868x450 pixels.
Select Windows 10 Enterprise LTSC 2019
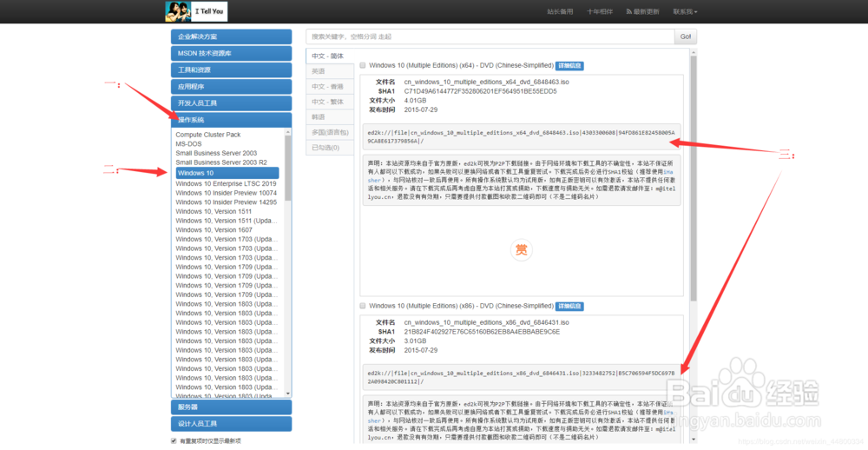pyautogui.click(x=226, y=183)
